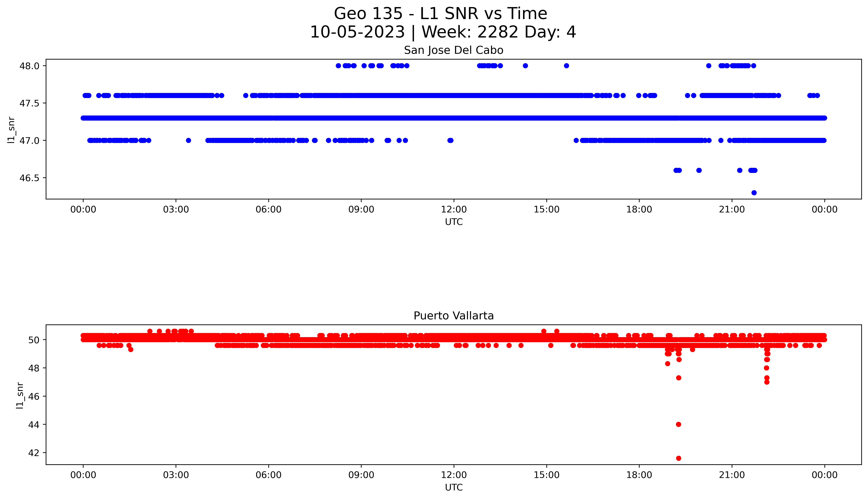
Task: Click the '15:00' tick label on top plot
Action: pos(547,210)
